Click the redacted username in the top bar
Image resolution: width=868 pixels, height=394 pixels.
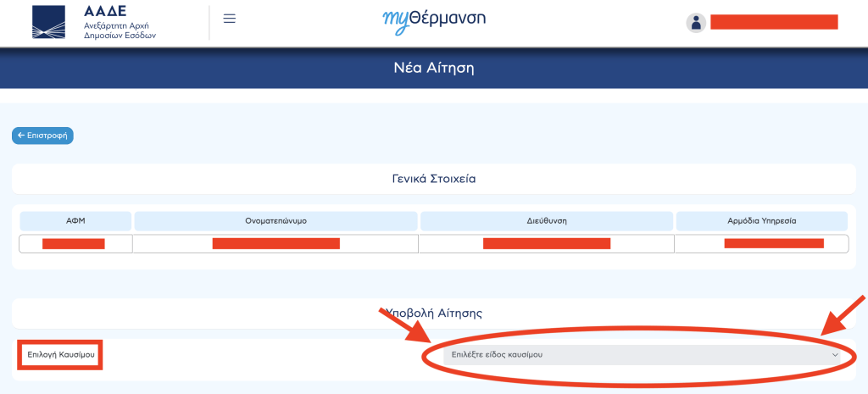click(773, 22)
